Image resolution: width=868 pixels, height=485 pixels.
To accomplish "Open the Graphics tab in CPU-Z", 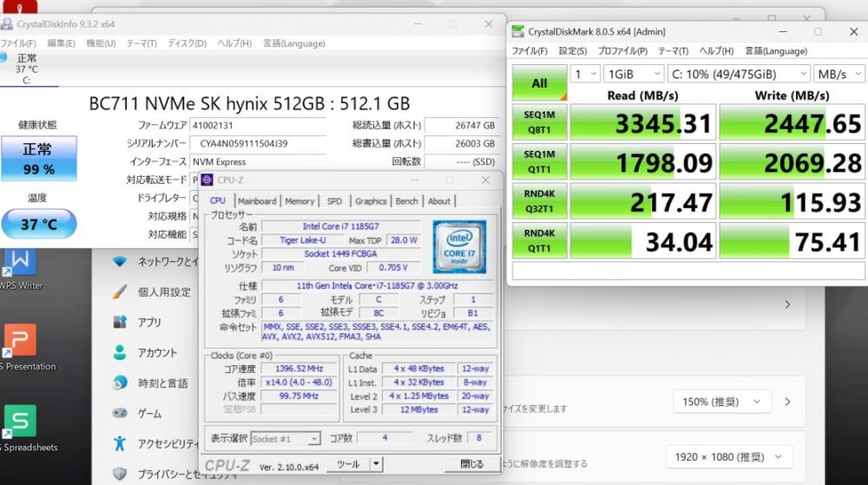I will click(x=371, y=201).
